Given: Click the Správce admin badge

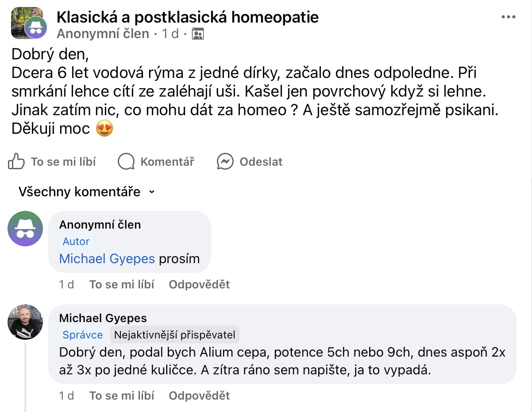Looking at the screenshot, I should pyautogui.click(x=83, y=335).
